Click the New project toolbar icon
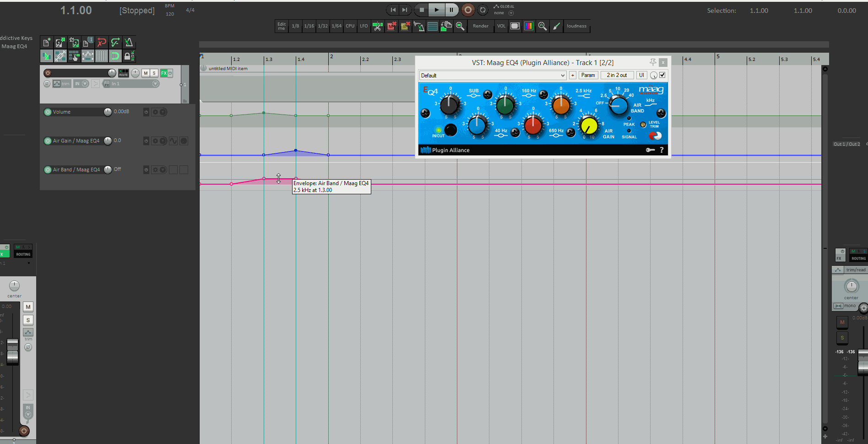This screenshot has width=868, height=444. (46, 43)
